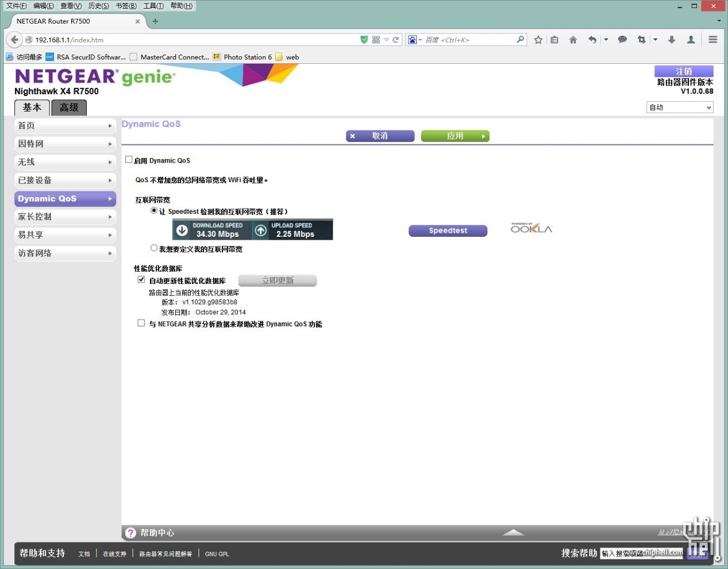Select 我想要定义我的互联网带宽 radio option
728x569 pixels.
pos(154,248)
